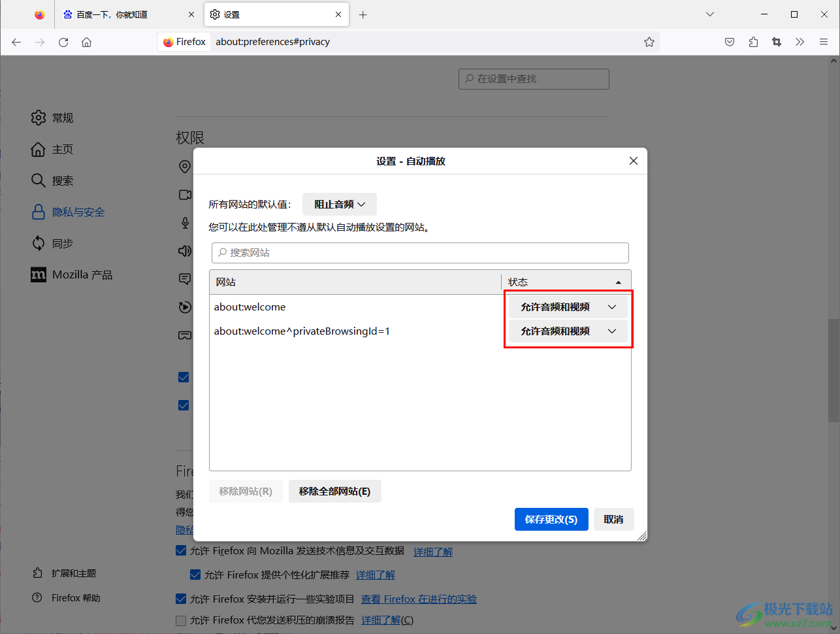Switch to the 百度一下，你就知道 tab
This screenshot has width=840, height=634.
(129, 14)
